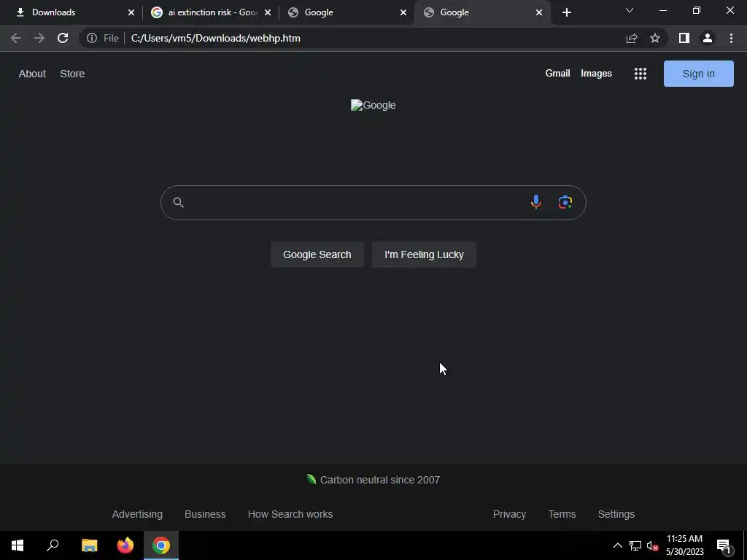Open the Store link
The width and height of the screenshot is (747, 560).
click(x=72, y=74)
